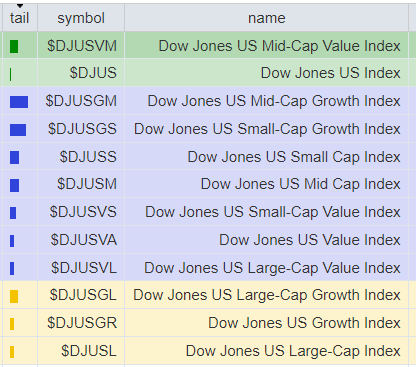Open Dow Jones US Small Cap Index
This screenshot has width=416, height=367.
294,157
